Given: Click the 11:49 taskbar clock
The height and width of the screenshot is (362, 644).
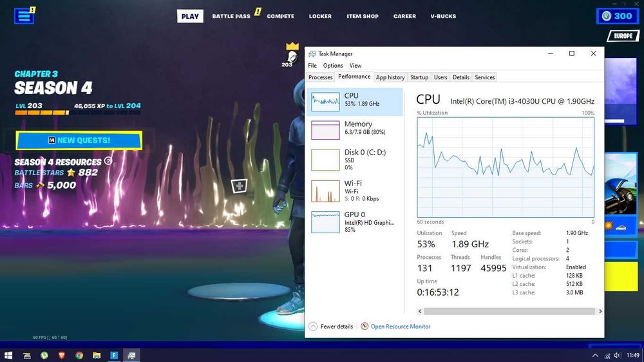Looking at the screenshot, I should coord(633,356).
